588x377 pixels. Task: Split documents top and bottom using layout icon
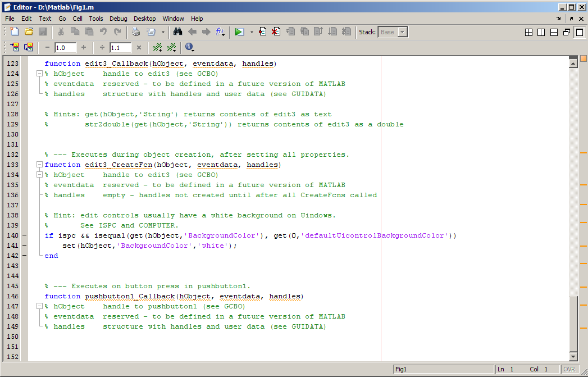[554, 32]
